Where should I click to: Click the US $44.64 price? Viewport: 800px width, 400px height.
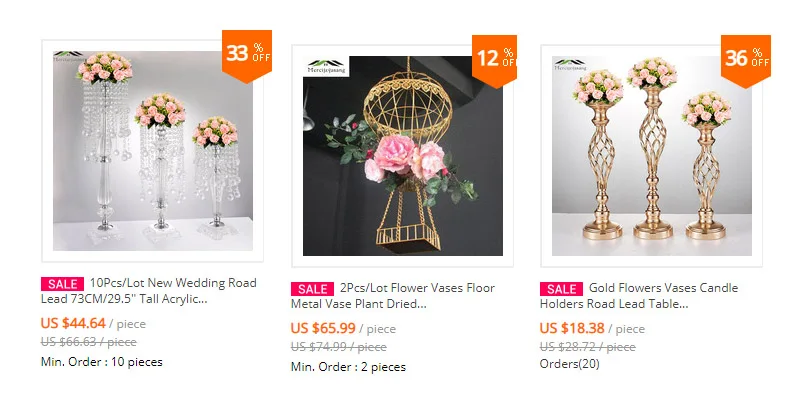point(73,323)
